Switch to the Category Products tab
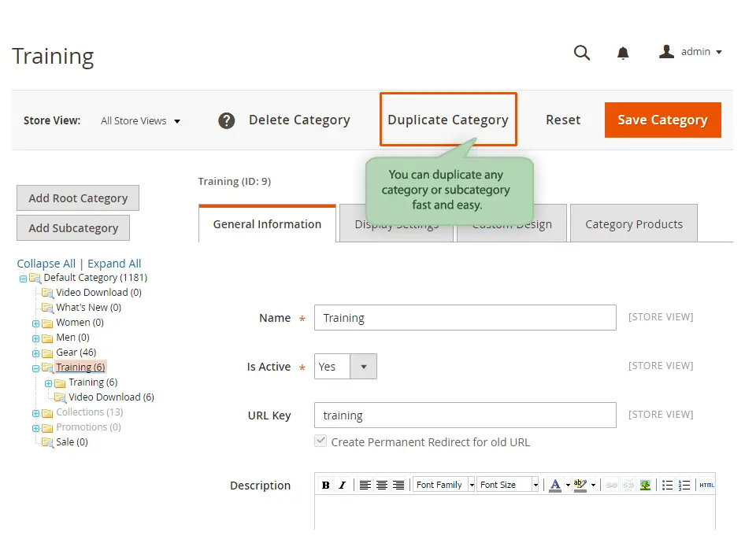Screen dimensions: 756x554 click(633, 223)
